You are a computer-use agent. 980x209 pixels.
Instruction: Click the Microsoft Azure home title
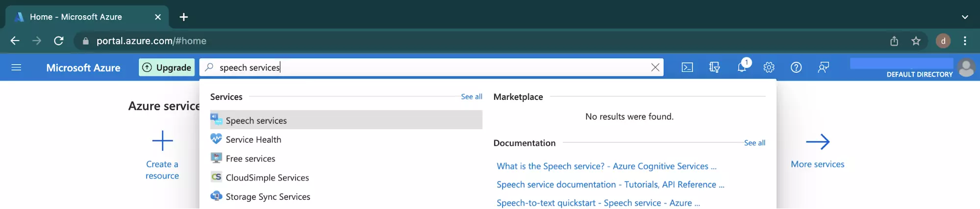(x=83, y=68)
